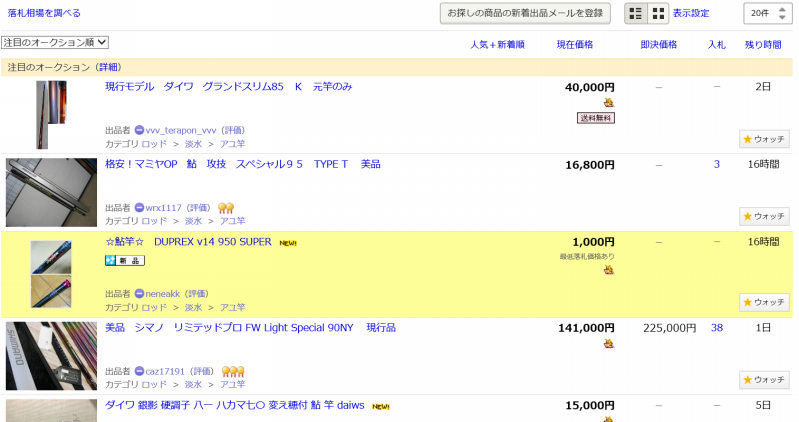
Task: Open ロッド category in シマノ row
Action: tap(154, 385)
